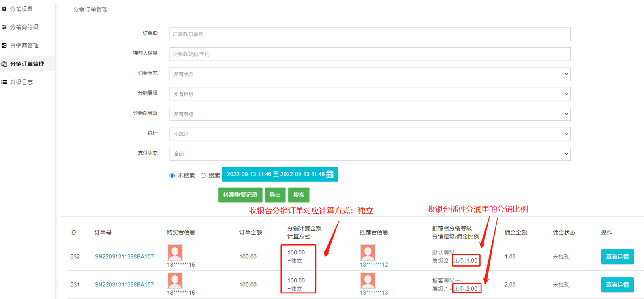Viewport: 644px width, 299px height.
Task: Click referrer avatar in order row 632
Action: pyautogui.click(x=368, y=252)
